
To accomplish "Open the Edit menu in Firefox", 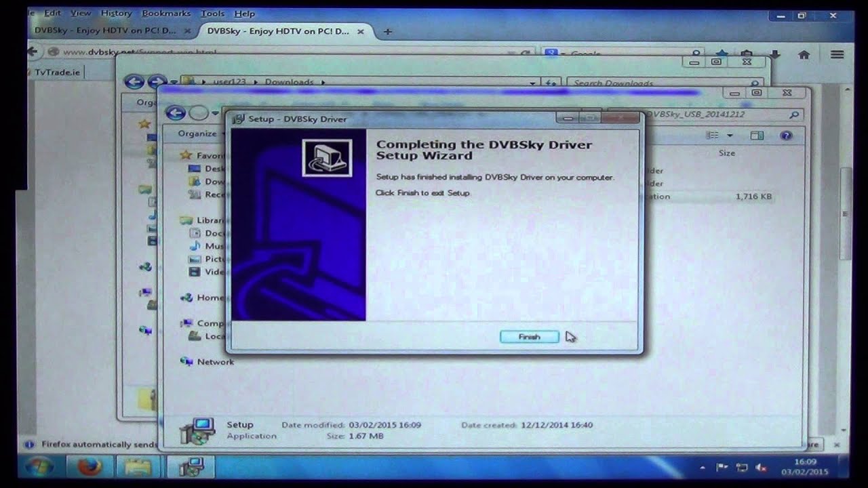I will point(52,13).
